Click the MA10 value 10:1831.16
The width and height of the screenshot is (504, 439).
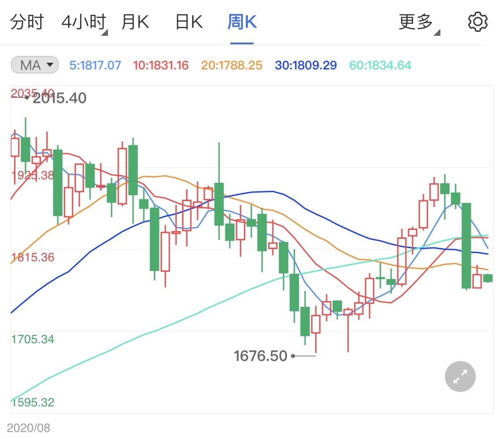click(161, 65)
